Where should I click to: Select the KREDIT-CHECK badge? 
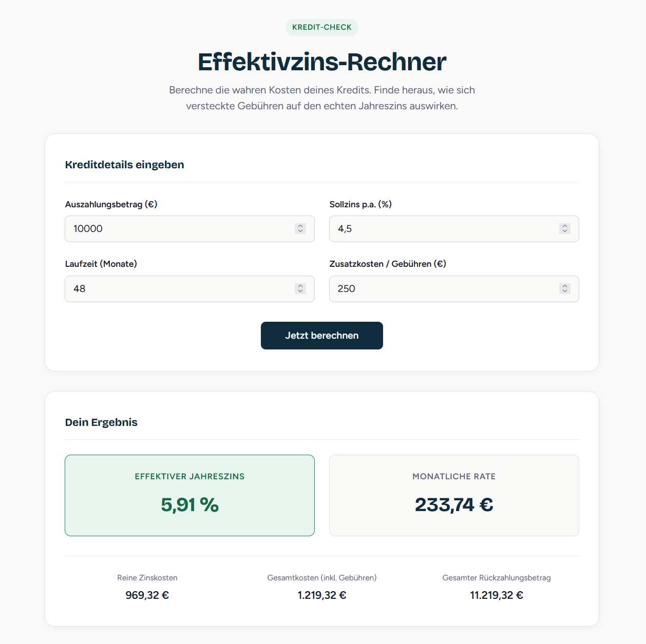[x=322, y=27]
